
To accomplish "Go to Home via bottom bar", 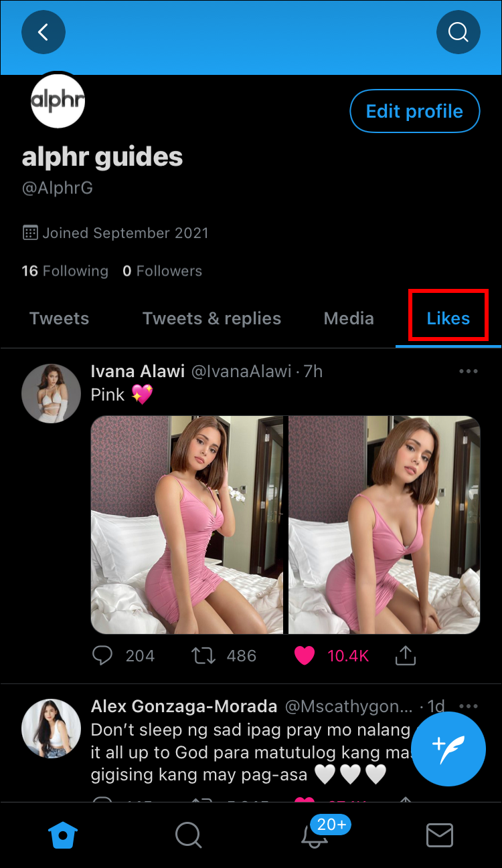I will [63, 835].
